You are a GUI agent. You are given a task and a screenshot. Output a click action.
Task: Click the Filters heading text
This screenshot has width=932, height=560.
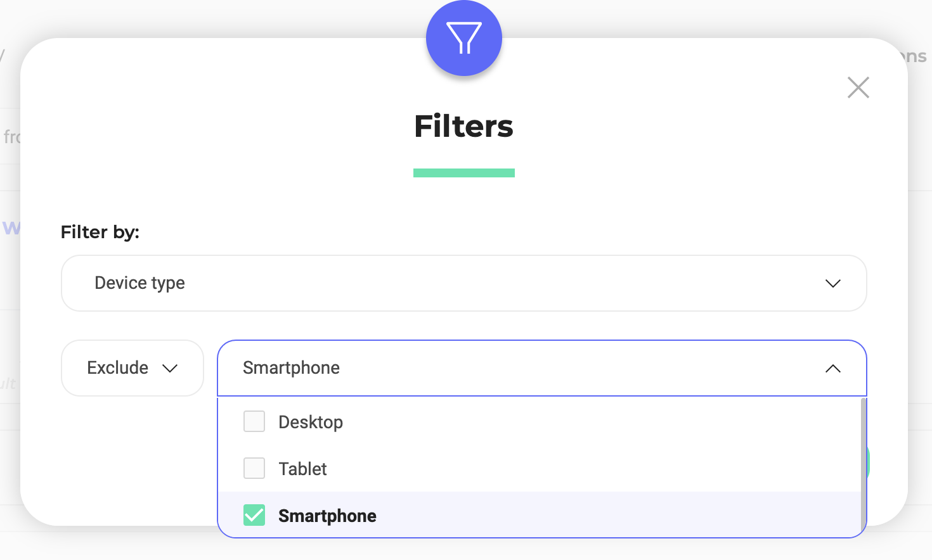(x=464, y=126)
